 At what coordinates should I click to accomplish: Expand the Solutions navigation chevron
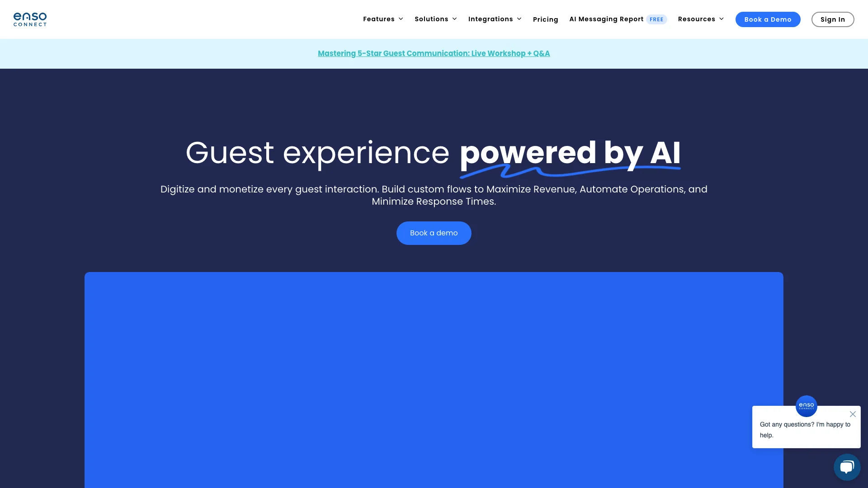pyautogui.click(x=454, y=19)
